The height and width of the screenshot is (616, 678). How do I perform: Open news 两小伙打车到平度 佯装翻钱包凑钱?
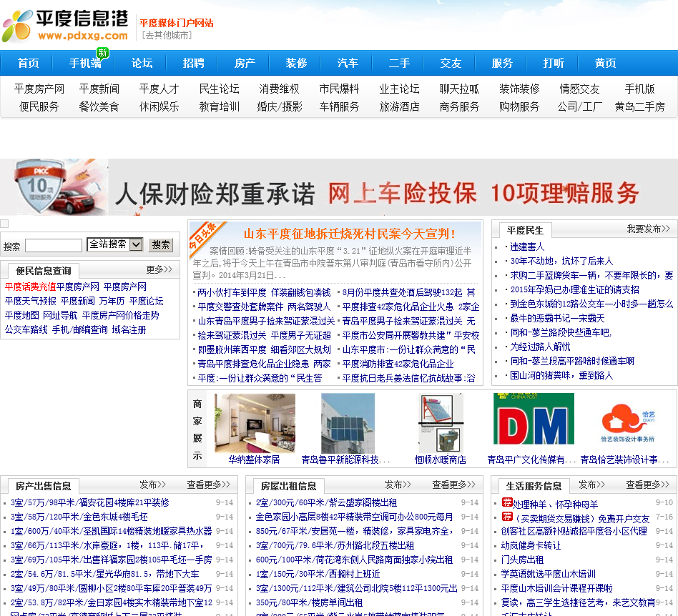[264, 292]
